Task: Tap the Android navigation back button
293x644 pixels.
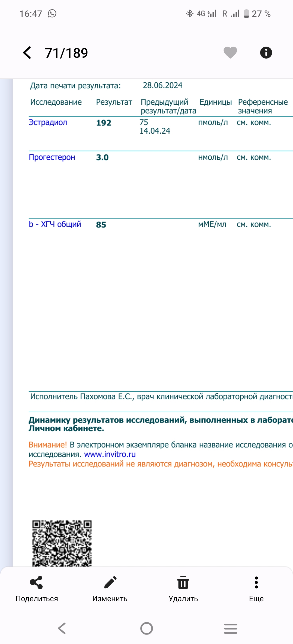Action: [62, 628]
